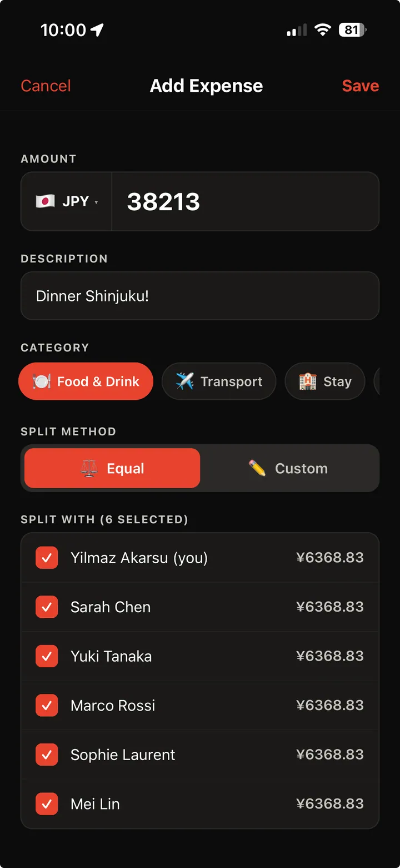Tap the location arrow in status bar
Viewport: 400px width, 868px height.
97,30
